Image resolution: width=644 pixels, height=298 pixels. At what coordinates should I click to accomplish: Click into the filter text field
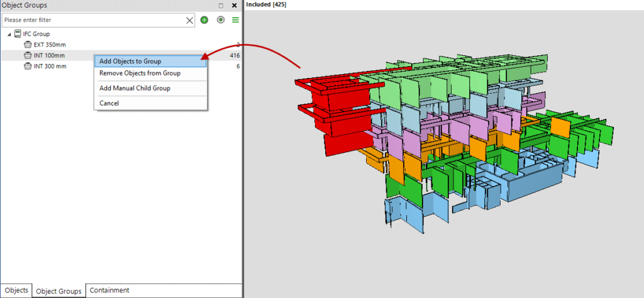[x=94, y=20]
